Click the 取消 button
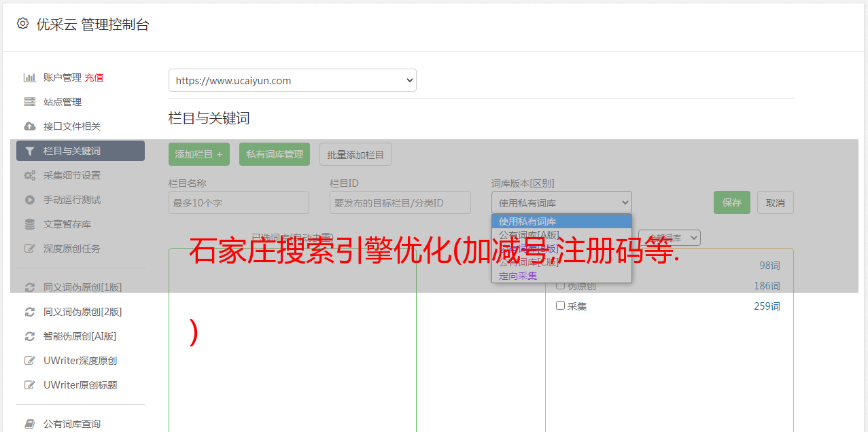This screenshot has width=868, height=432. pyautogui.click(x=776, y=202)
